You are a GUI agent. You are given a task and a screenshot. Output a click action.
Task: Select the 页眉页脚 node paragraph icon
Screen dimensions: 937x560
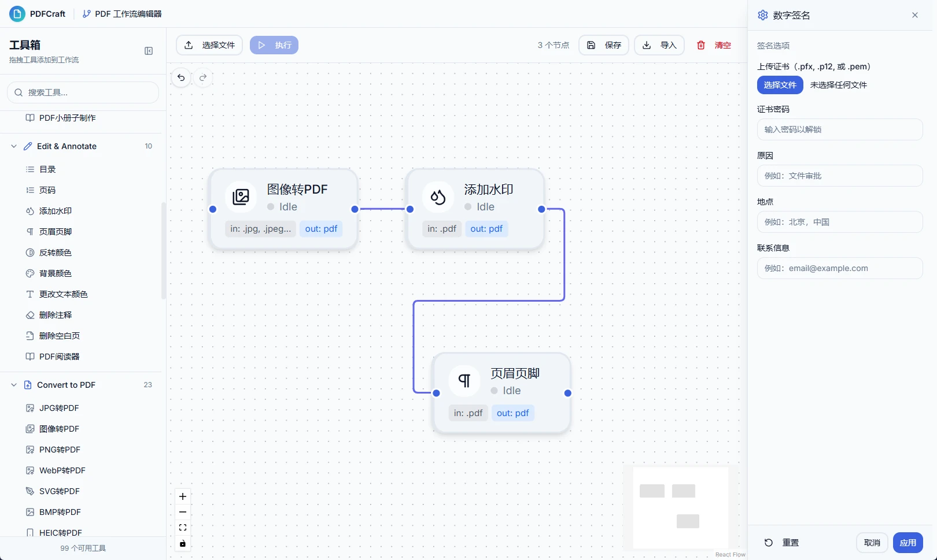(x=464, y=380)
